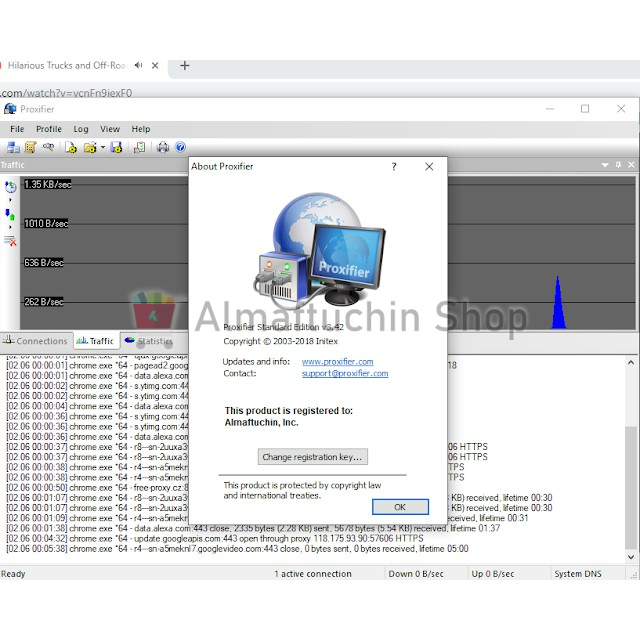Click 1 active connection status text

(x=313, y=574)
